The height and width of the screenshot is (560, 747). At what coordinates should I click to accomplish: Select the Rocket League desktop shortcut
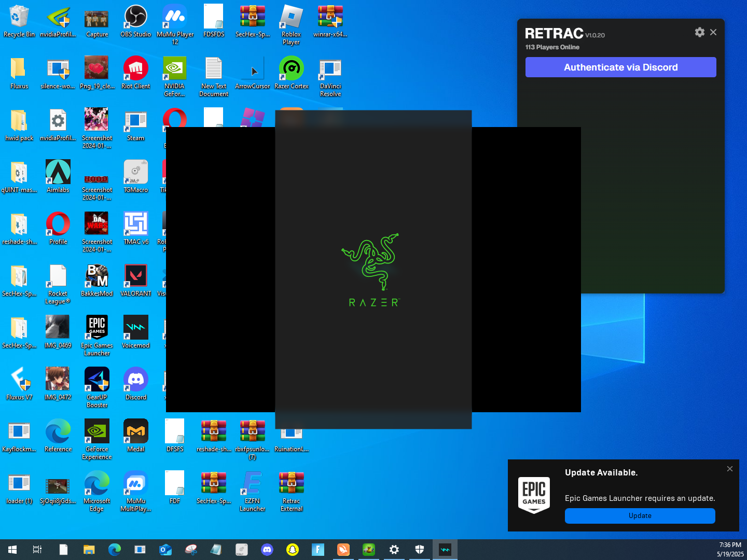coord(58,284)
